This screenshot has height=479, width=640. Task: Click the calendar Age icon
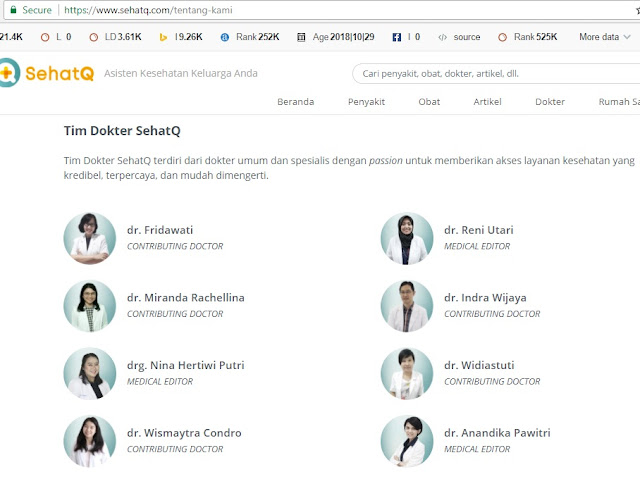[301, 37]
